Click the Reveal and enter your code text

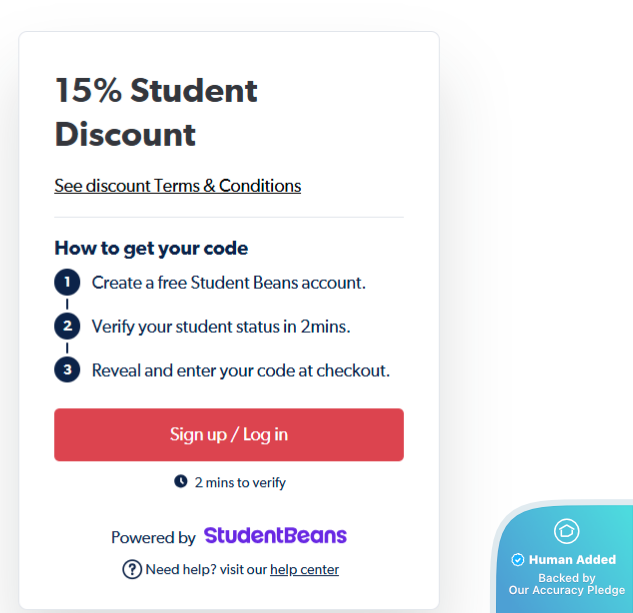coord(240,370)
